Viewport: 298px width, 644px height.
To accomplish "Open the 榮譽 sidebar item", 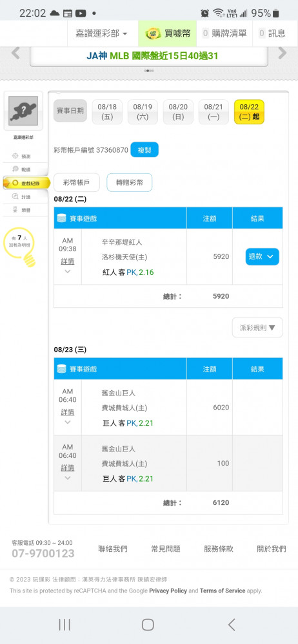I will [x=23, y=210].
